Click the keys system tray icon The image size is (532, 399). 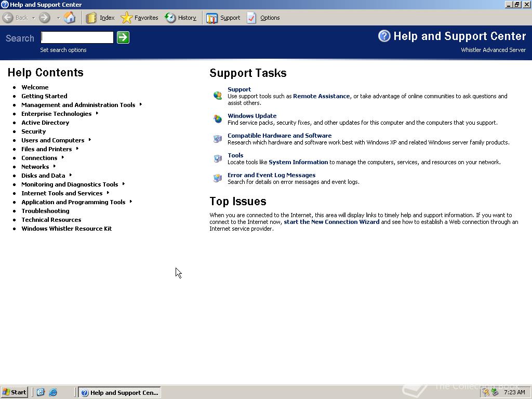pos(486,392)
